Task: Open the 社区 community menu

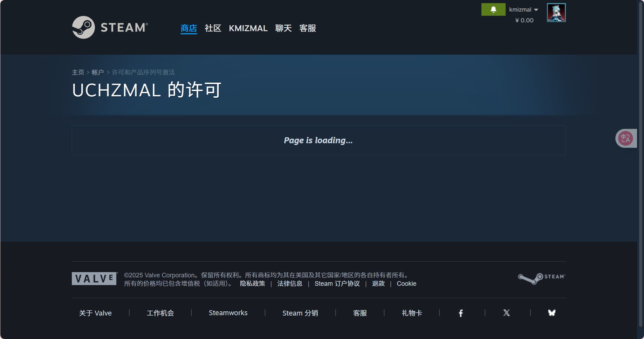Action: pos(213,28)
